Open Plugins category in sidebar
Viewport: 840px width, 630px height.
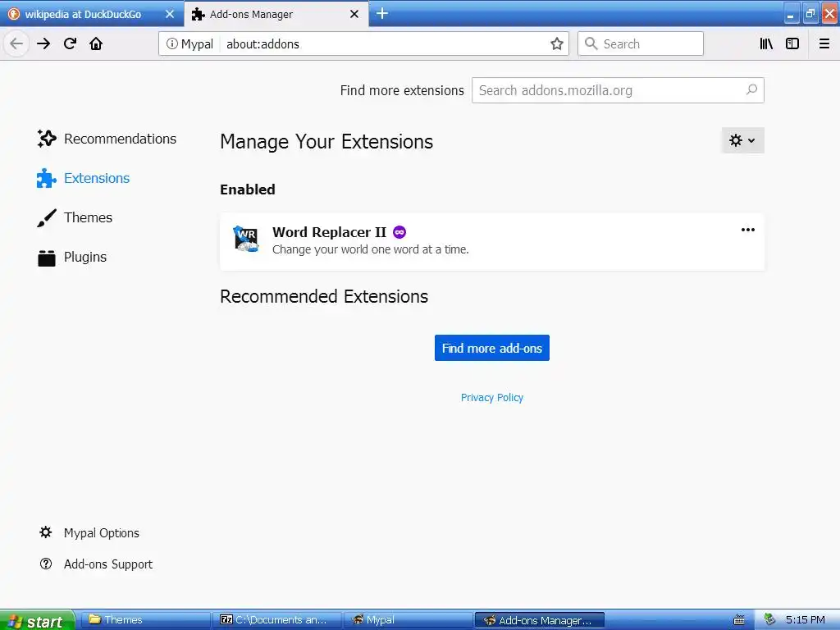click(x=72, y=257)
